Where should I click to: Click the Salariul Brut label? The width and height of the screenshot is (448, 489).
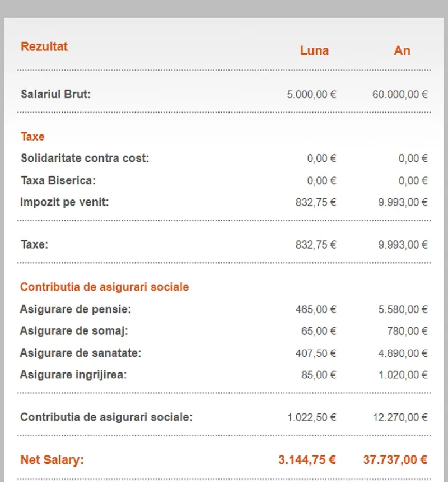[x=55, y=94]
